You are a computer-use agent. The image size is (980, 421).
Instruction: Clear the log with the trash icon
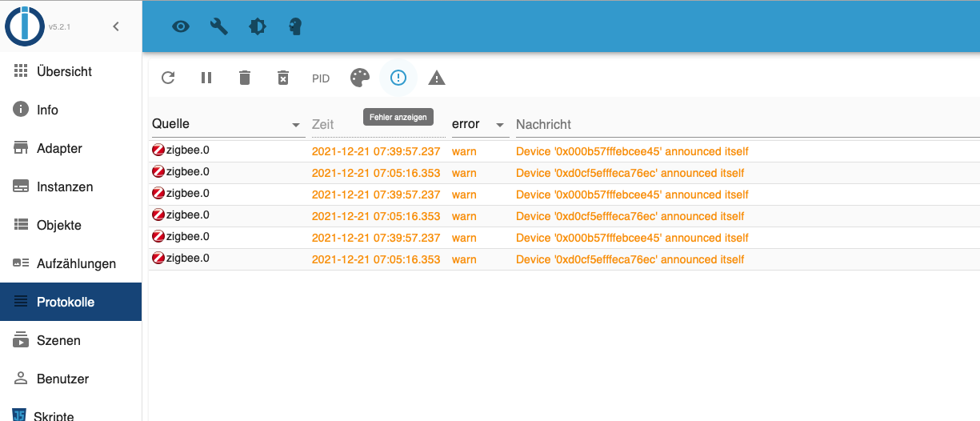click(x=245, y=78)
